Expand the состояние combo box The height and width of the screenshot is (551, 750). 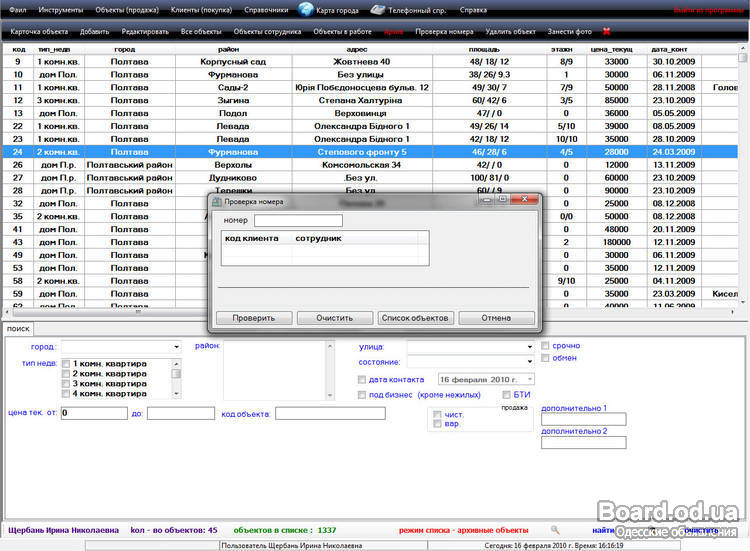527,362
